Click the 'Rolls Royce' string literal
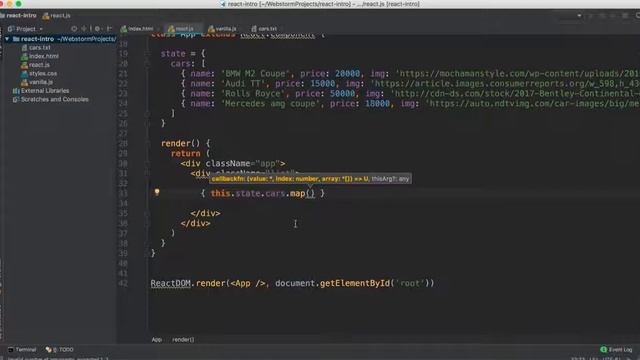 click(253, 94)
